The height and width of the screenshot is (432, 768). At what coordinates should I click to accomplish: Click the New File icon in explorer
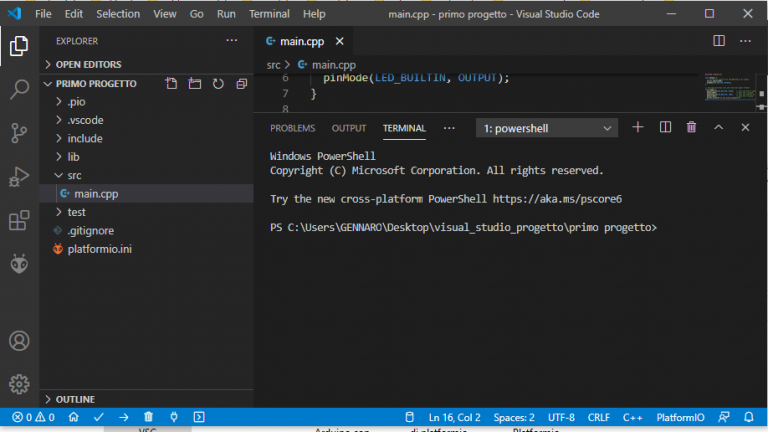pos(171,84)
